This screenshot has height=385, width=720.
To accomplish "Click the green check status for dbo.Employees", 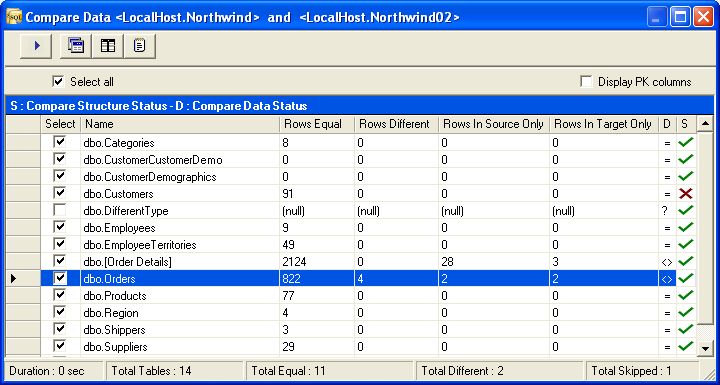I will [x=686, y=228].
